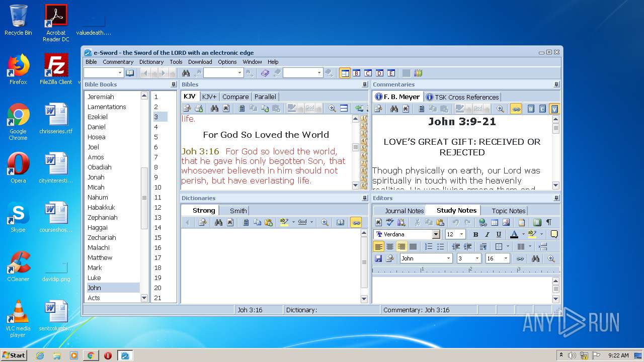Expand the highlight color dropdown arrow
644x362 pixels.
(x=542, y=234)
